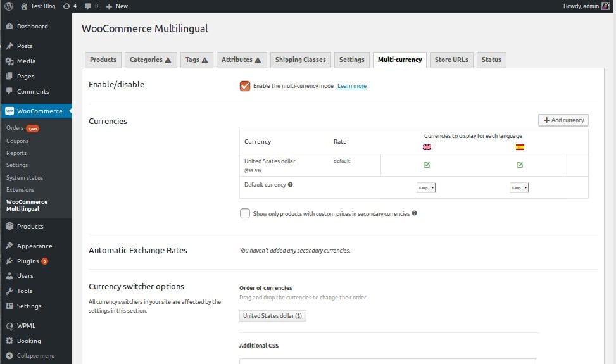This screenshot has height=364, width=616.
Task: Click the UK flag language icon
Action: 427,147
